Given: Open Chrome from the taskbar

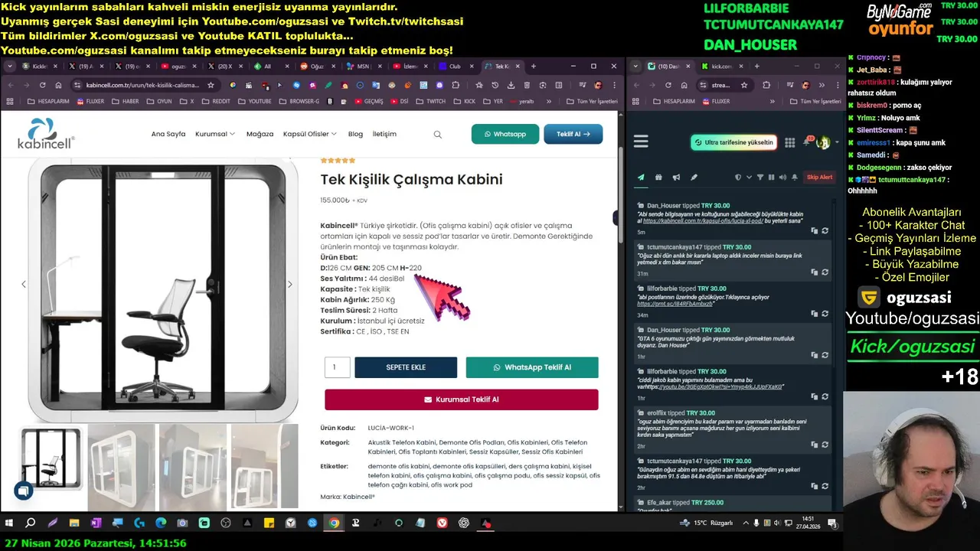Looking at the screenshot, I should pyautogui.click(x=334, y=523).
